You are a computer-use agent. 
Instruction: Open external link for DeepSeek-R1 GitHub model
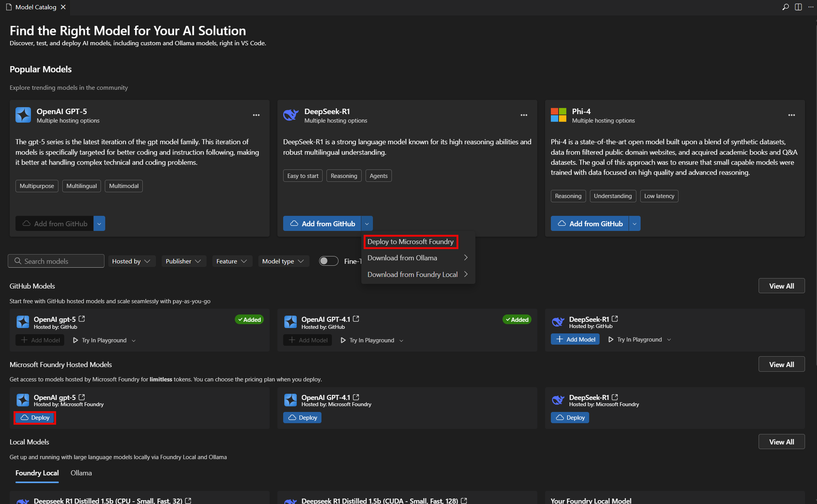[615, 319]
